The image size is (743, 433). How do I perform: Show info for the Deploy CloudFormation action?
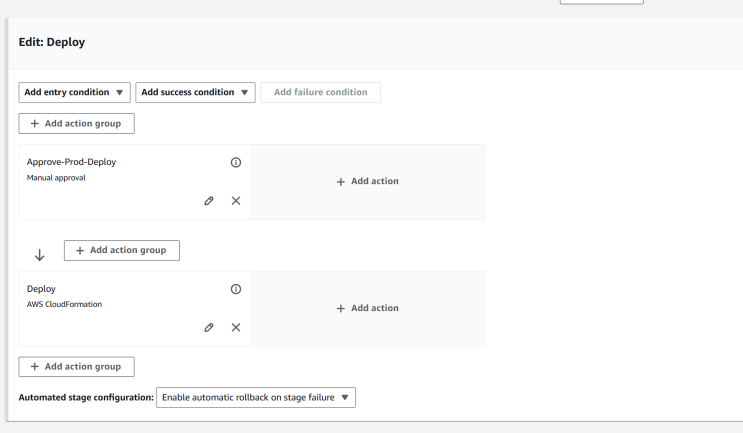[x=236, y=289]
